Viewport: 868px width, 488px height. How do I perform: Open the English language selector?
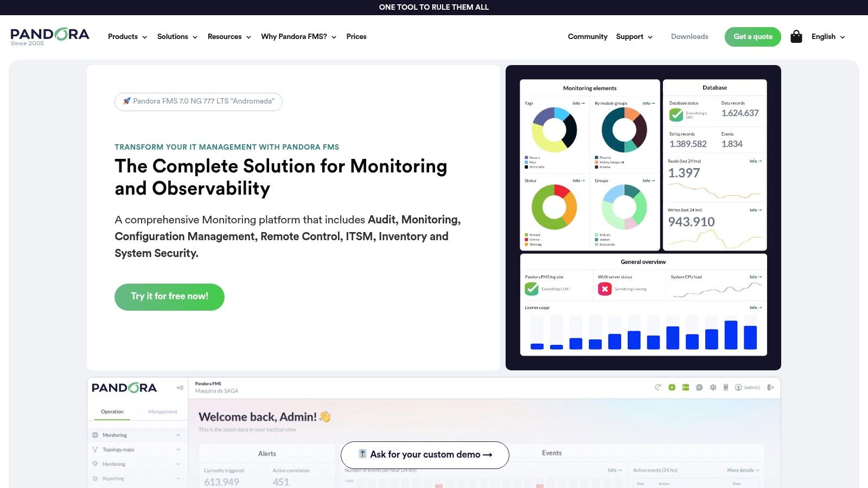(828, 37)
